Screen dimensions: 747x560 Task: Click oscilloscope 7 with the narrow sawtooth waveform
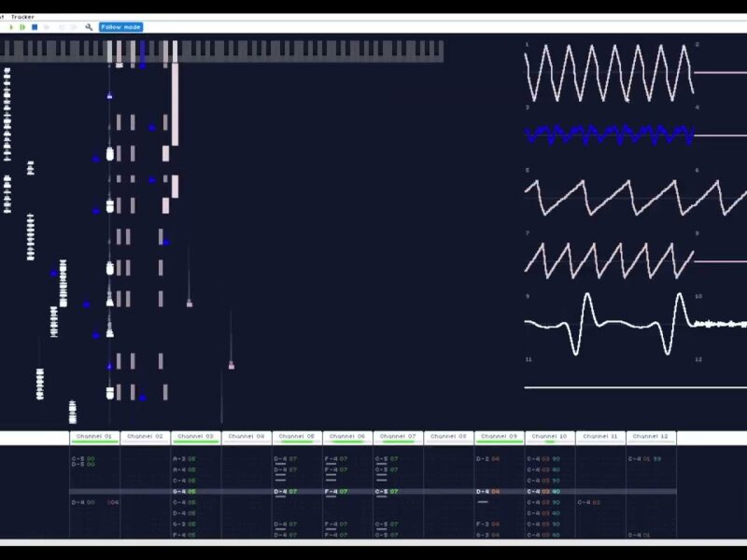point(609,261)
